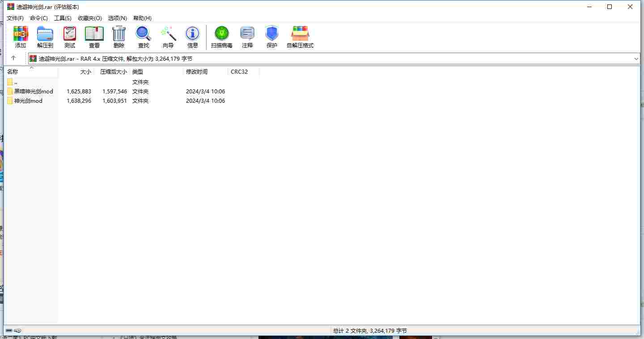Open the 选项(N) menu
644x339 pixels.
coord(118,18)
